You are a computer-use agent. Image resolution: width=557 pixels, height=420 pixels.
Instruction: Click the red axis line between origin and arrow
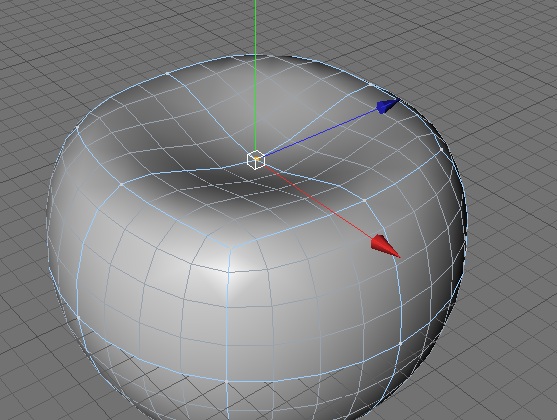tap(319, 201)
